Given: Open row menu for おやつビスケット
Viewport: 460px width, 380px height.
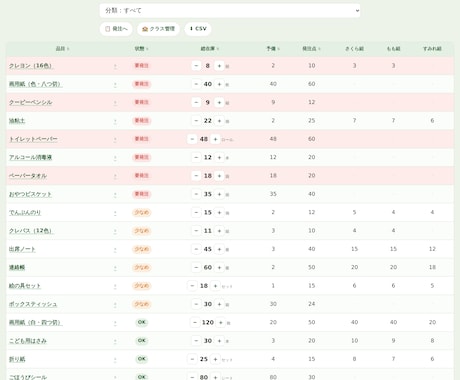Looking at the screenshot, I should point(115,194).
